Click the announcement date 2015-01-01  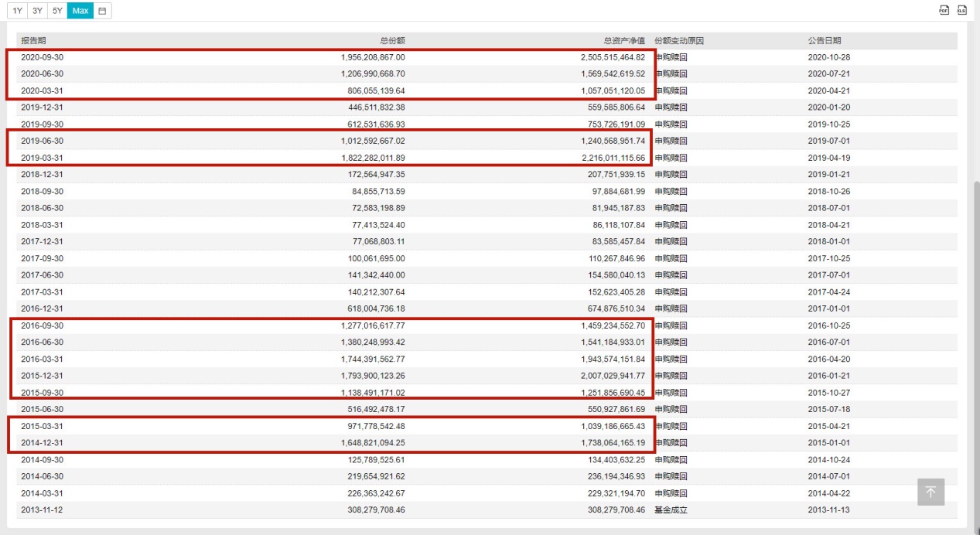[x=828, y=443]
